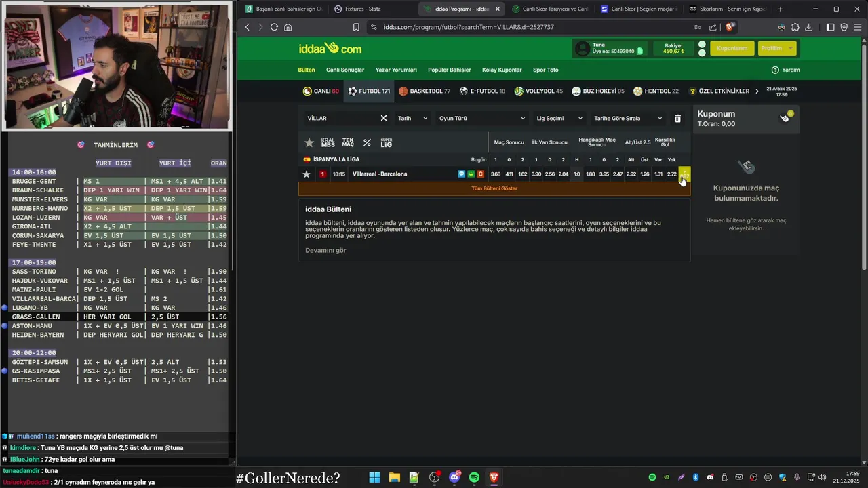Reload the current page
This screenshot has height=488, width=868.
point(274,27)
